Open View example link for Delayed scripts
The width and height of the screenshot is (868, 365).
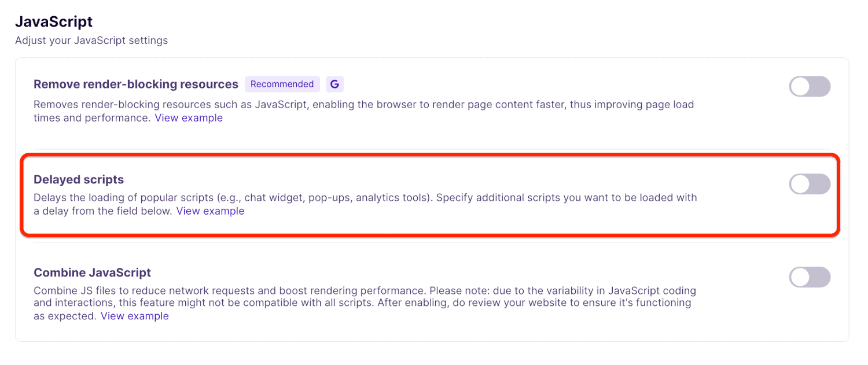pos(210,211)
